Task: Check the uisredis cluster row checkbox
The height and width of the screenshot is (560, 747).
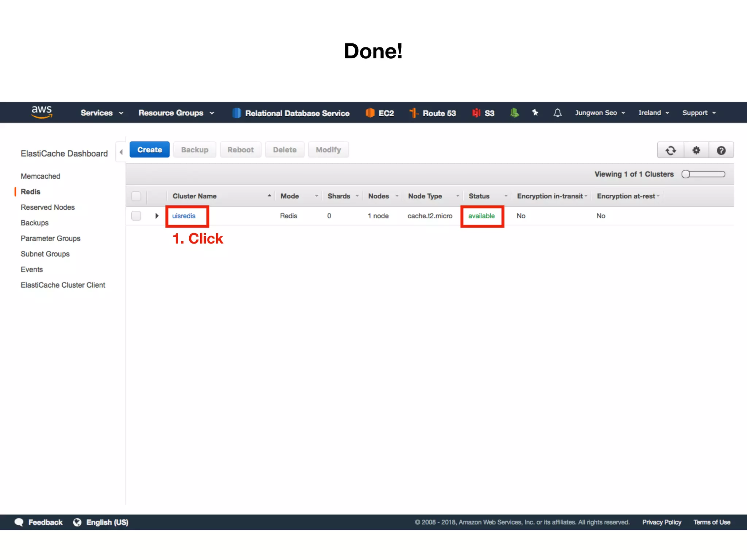Action: pos(136,216)
